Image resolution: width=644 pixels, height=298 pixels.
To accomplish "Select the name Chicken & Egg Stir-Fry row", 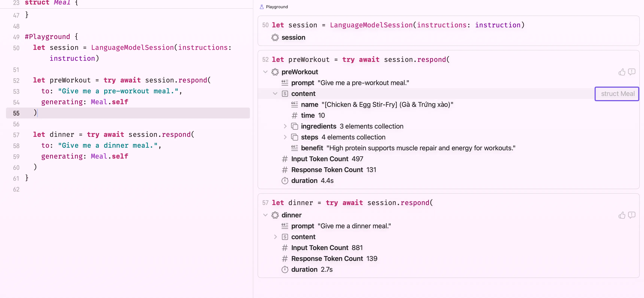I will tap(448, 105).
